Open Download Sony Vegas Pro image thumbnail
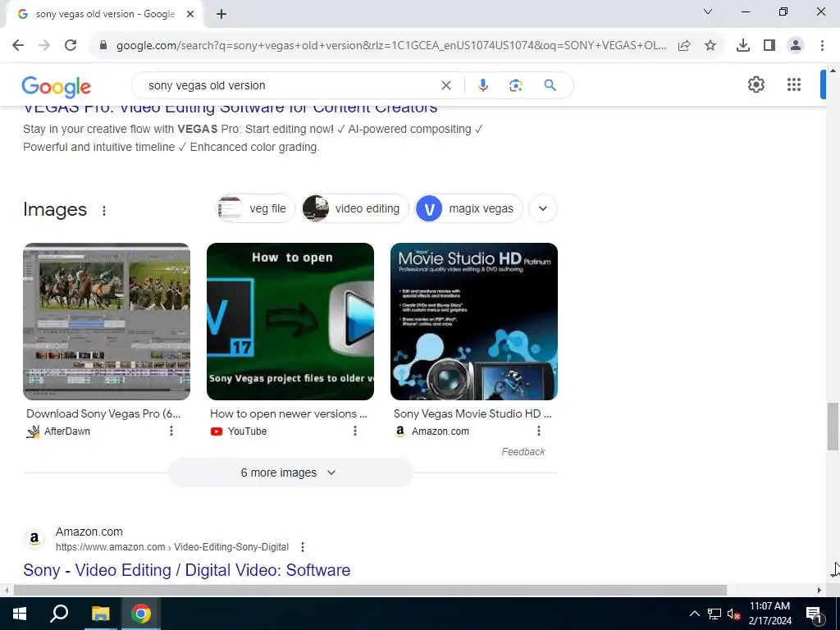The height and width of the screenshot is (630, 840). [107, 322]
